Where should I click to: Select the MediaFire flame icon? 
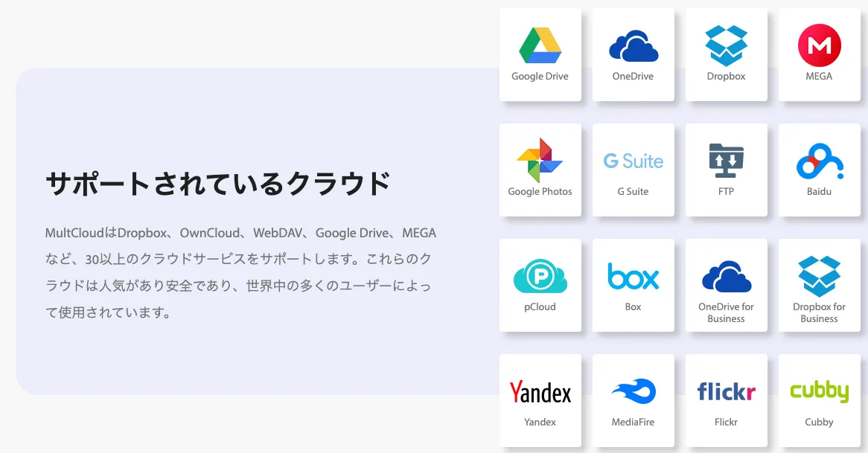pyautogui.click(x=633, y=391)
